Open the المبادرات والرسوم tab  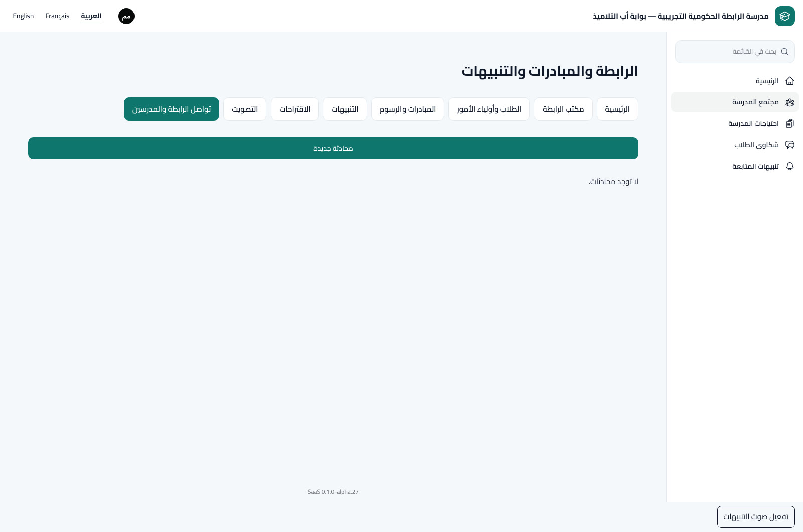408,109
